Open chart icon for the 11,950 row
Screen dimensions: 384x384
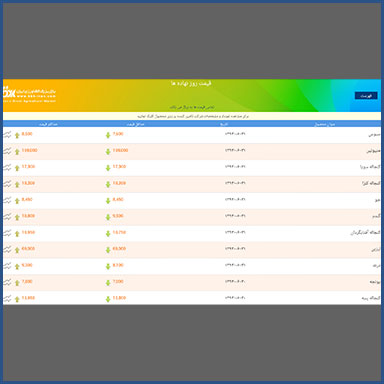pos(7,299)
